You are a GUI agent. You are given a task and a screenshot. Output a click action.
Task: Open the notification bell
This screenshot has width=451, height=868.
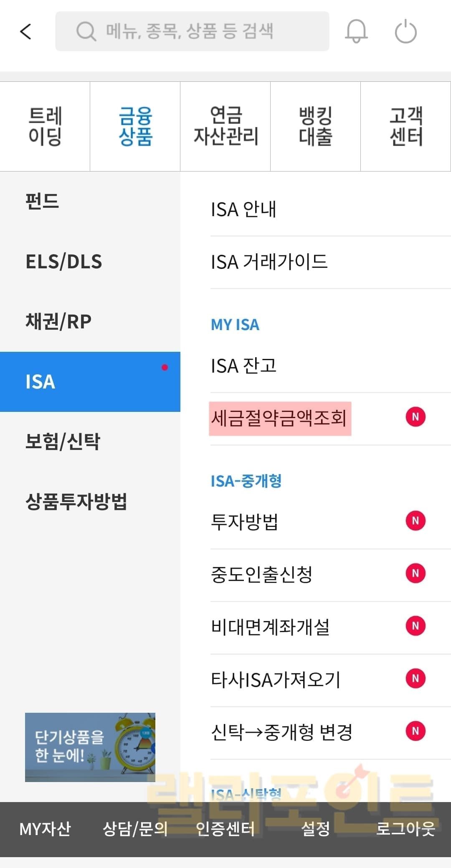pyautogui.click(x=356, y=32)
